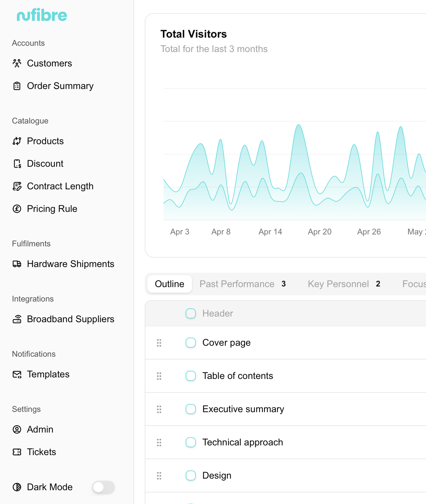Tick the Executive summary checkbox
Viewport: 426px width, 504px height.
click(191, 409)
